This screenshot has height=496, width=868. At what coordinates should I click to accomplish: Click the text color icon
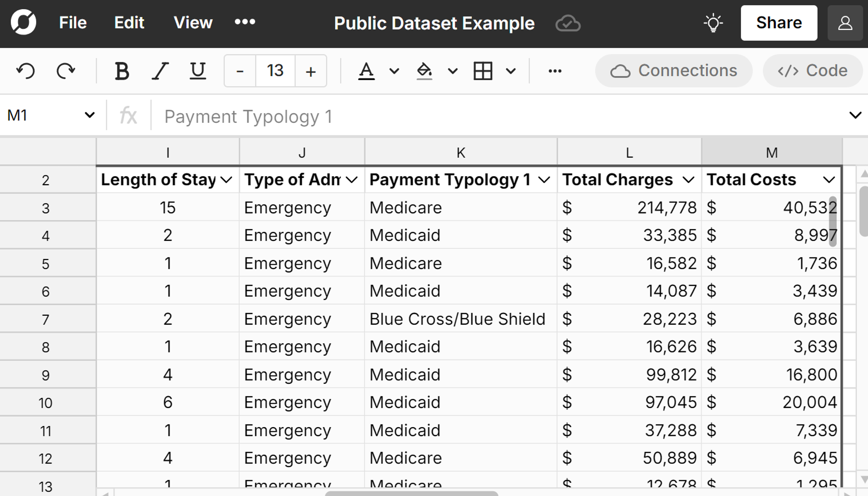coord(367,71)
